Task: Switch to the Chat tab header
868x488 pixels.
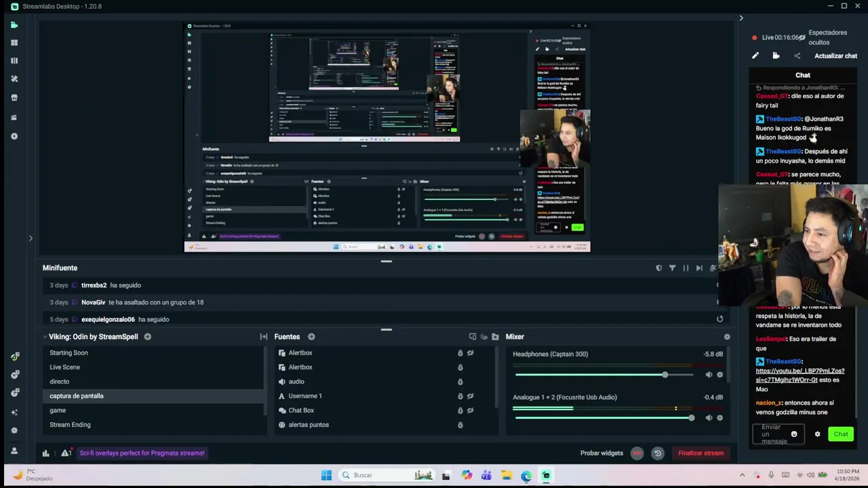Action: (803, 75)
